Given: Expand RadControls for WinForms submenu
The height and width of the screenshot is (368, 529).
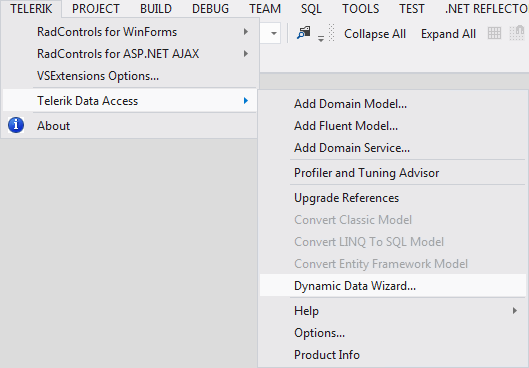Looking at the screenshot, I should (130, 32).
